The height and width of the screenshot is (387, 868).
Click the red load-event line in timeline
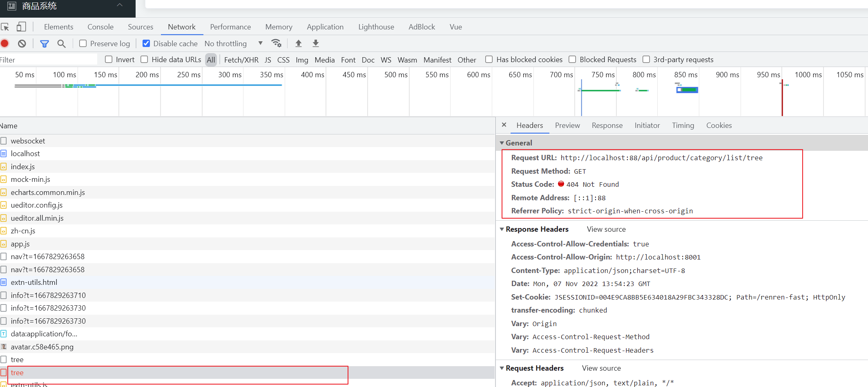point(782,98)
